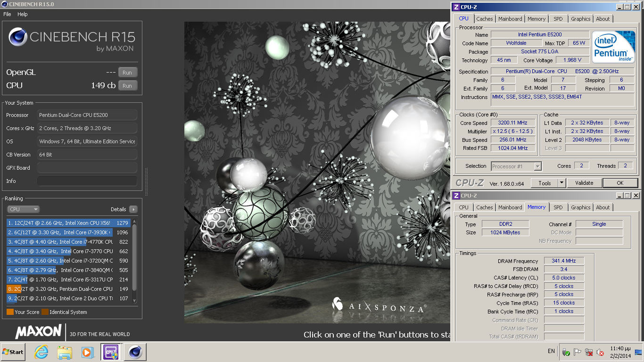
Task: Open the Tools dropdown arrow in CPU-Z
Action: pos(562,183)
